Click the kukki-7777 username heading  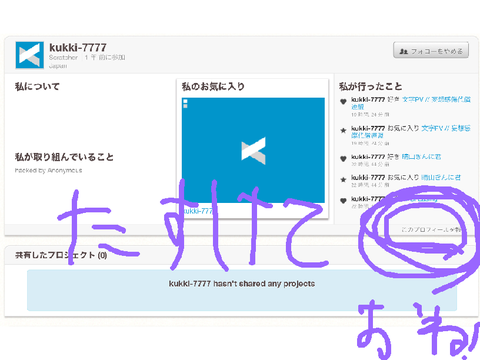(78, 48)
